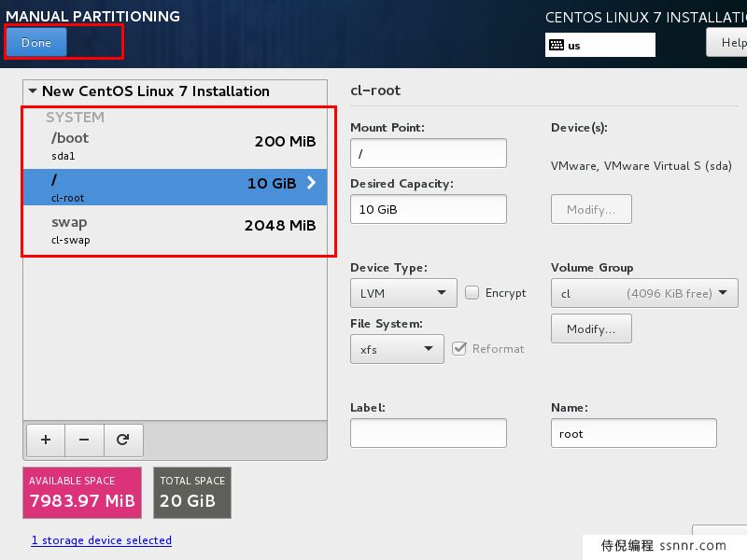
Task: Click the minus icon to remove selected partition
Action: (x=84, y=440)
